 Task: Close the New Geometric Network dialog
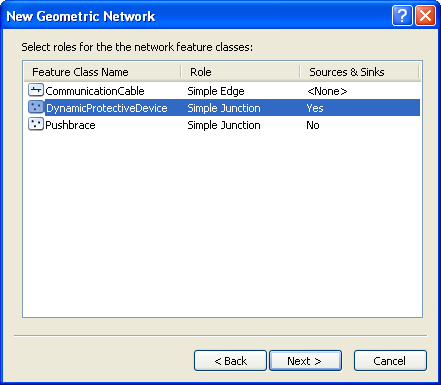click(x=425, y=15)
